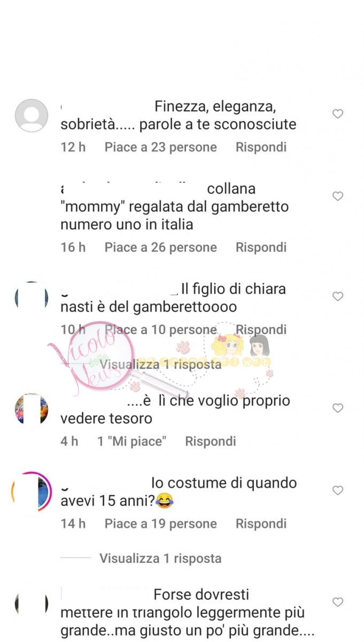Reply to the 'collana mommy' comment
This screenshot has height=642, width=364.
tap(261, 247)
